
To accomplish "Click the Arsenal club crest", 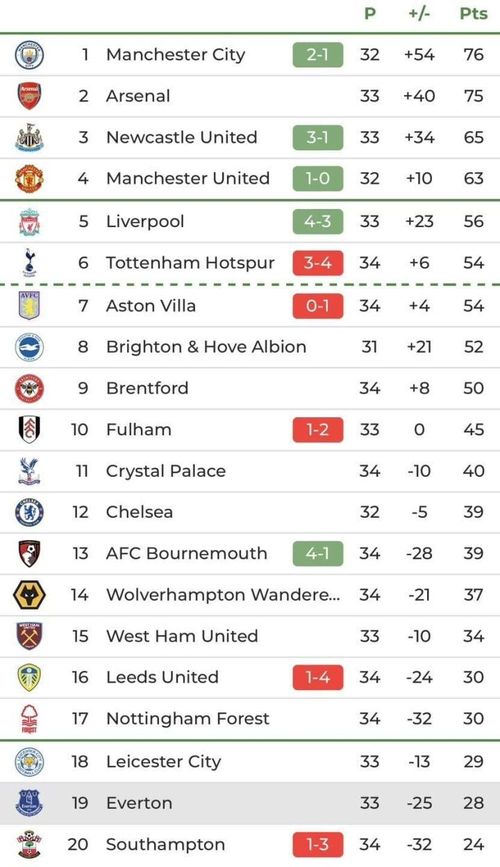I will (29, 96).
